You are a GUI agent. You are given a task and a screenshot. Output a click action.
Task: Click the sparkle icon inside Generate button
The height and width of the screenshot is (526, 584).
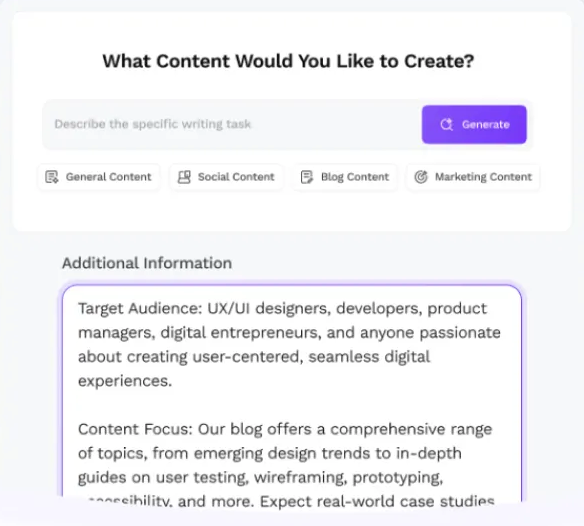(447, 124)
